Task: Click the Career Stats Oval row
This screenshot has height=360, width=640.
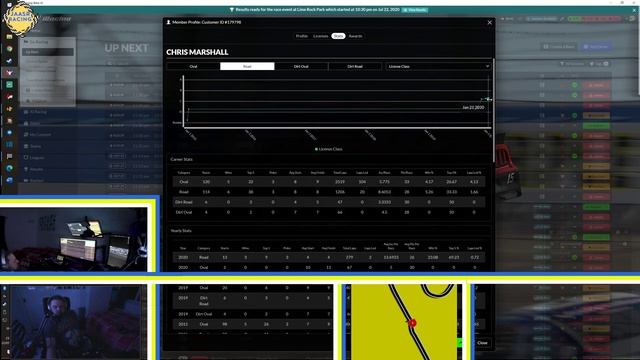Action: (329, 182)
